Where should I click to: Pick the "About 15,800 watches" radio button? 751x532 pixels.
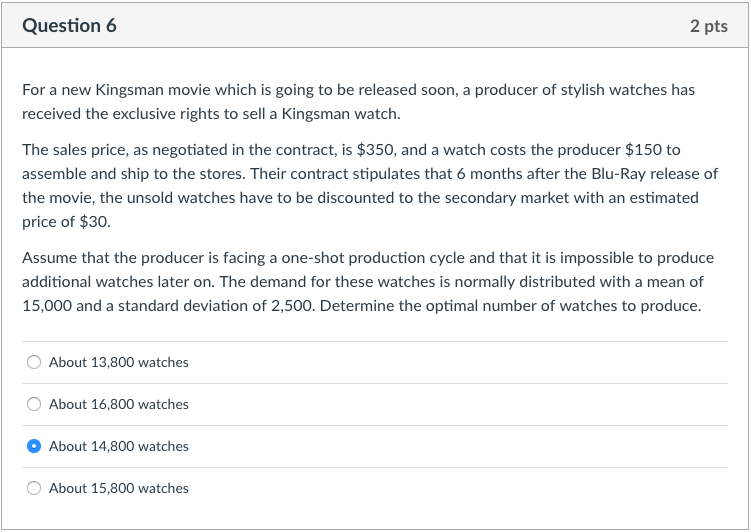[x=34, y=488]
